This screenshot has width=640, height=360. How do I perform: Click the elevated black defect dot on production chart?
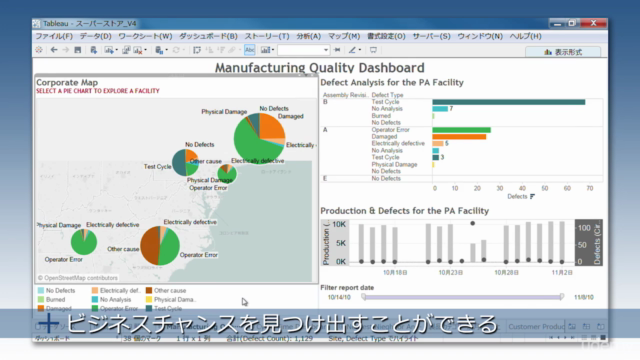tap(473, 223)
